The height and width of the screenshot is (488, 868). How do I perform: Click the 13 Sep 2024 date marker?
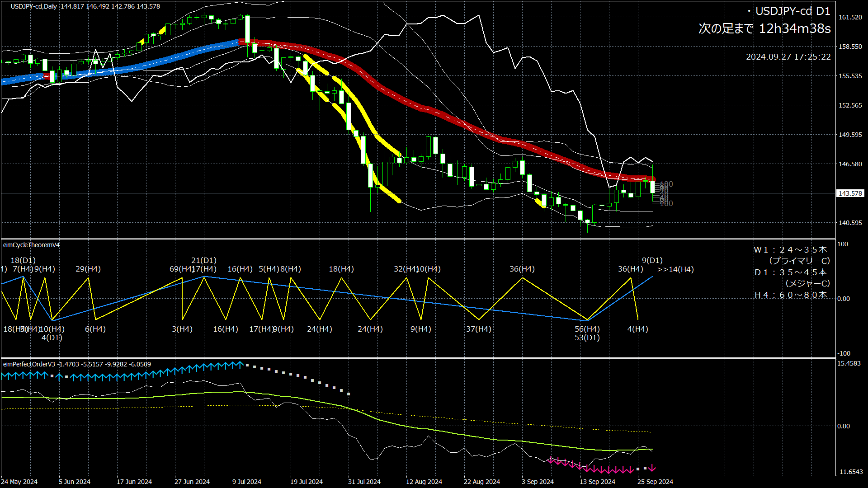(x=597, y=482)
